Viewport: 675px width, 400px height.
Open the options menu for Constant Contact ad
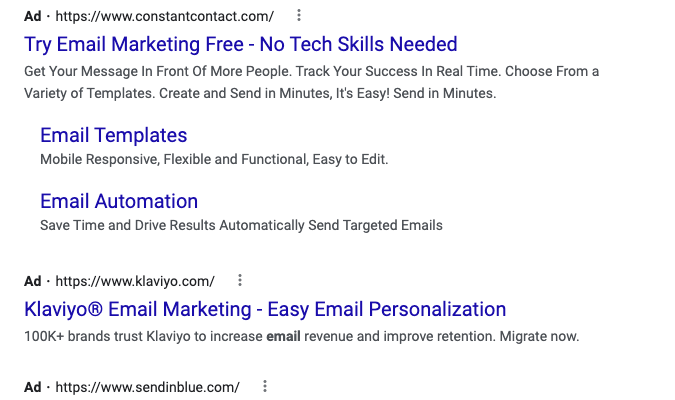point(299,16)
